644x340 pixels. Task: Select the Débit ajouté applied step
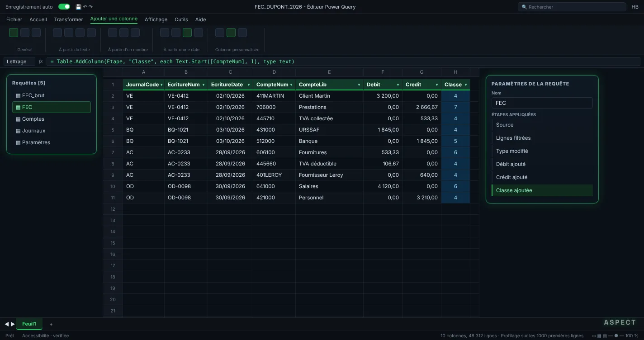[542, 164]
